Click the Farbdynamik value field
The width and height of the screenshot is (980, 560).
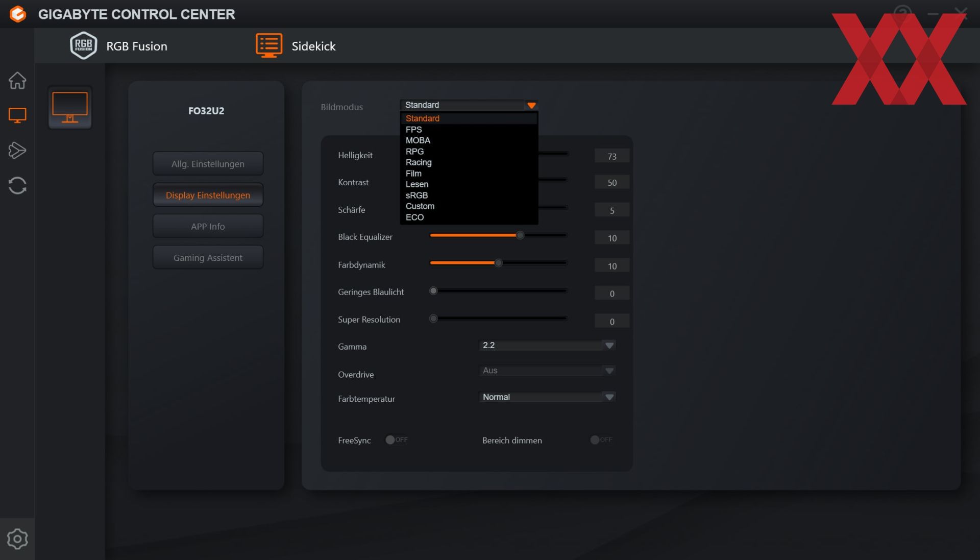612,266
